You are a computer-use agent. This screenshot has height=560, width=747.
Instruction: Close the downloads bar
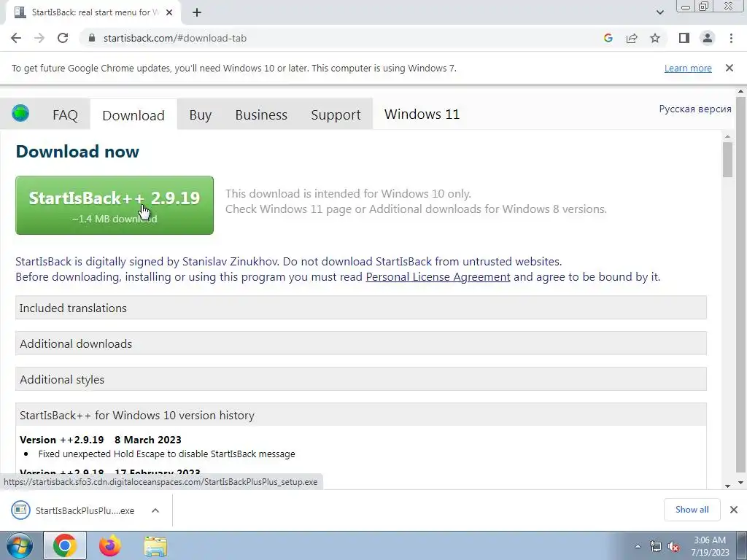point(734,510)
